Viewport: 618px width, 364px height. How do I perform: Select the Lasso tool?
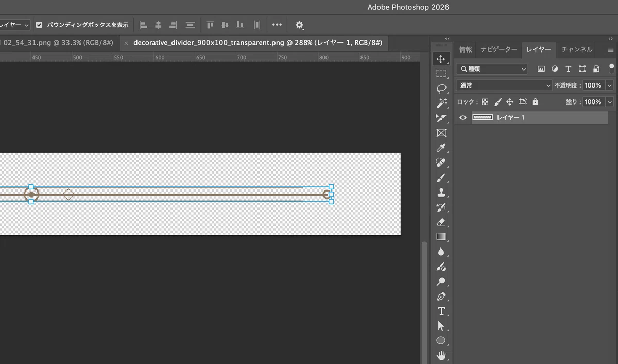[x=441, y=88]
